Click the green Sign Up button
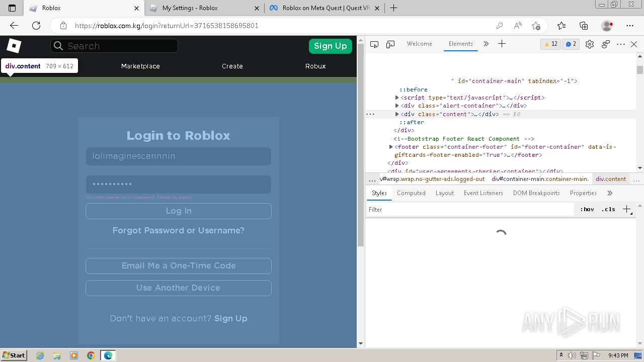Screen dimensions: 644x362 (331, 46)
